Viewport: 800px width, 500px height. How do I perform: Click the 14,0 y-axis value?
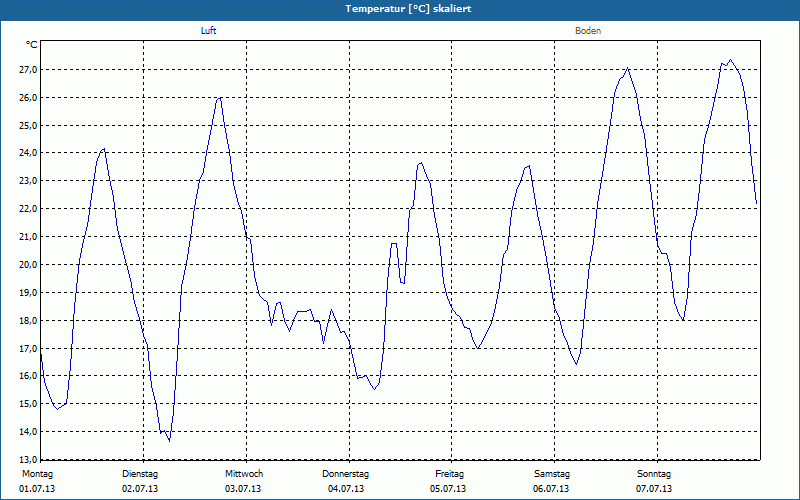pyautogui.click(x=29, y=432)
